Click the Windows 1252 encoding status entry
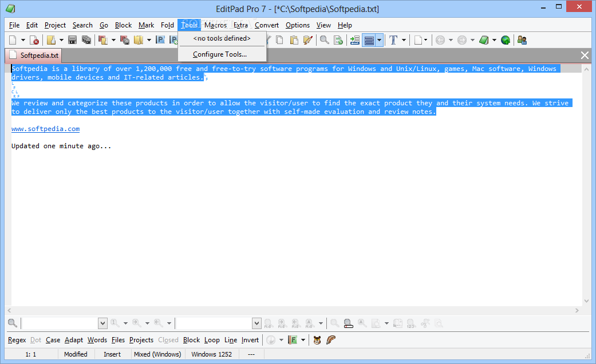This screenshot has width=596, height=364. (x=212, y=354)
